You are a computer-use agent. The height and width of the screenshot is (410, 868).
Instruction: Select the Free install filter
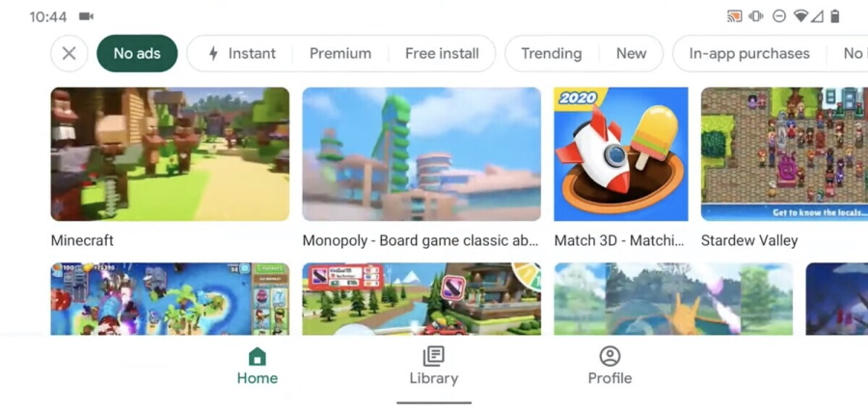click(442, 54)
